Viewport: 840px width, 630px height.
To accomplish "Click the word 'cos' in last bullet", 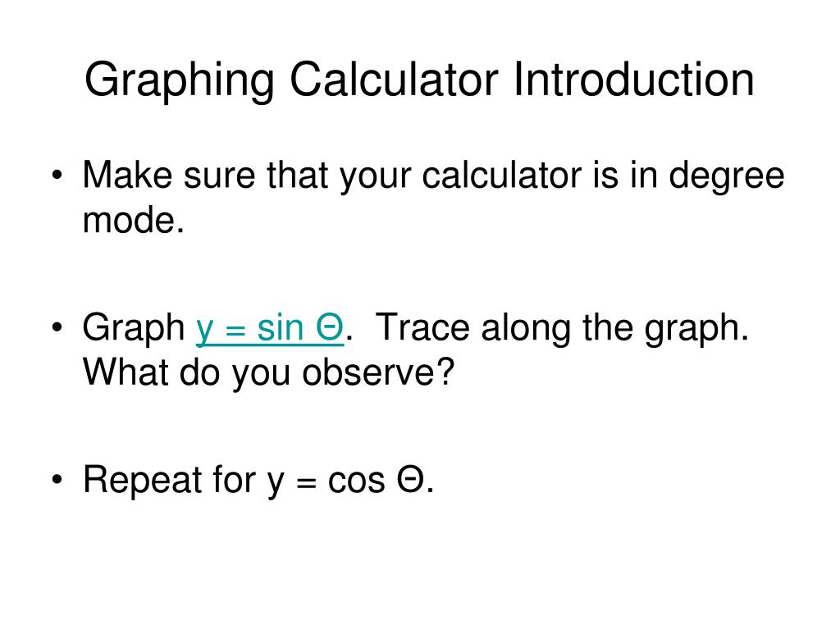I will 356,481.
